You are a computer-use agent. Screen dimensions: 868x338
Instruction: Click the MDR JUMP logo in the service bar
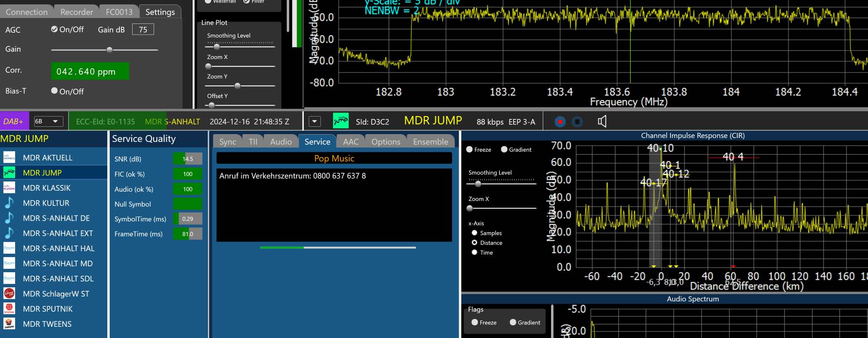coord(340,121)
